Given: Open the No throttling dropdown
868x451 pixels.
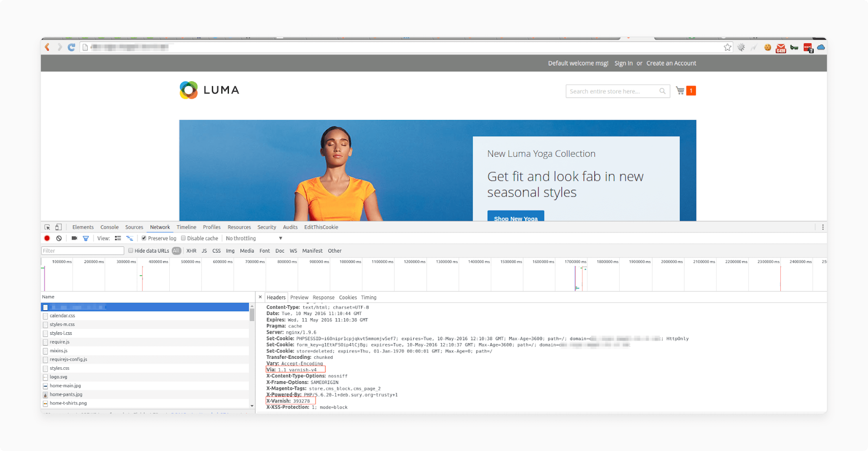Looking at the screenshot, I should point(254,238).
